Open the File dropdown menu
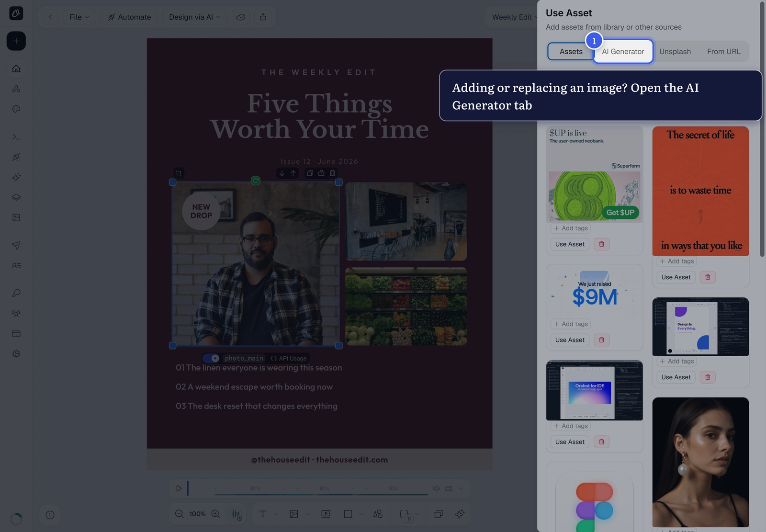The width and height of the screenshot is (766, 532). [79, 17]
